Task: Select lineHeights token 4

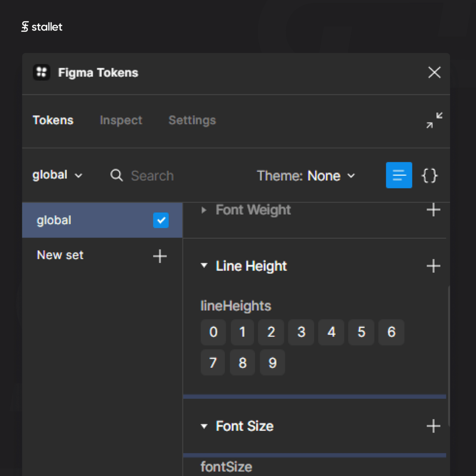Action: [331, 332]
